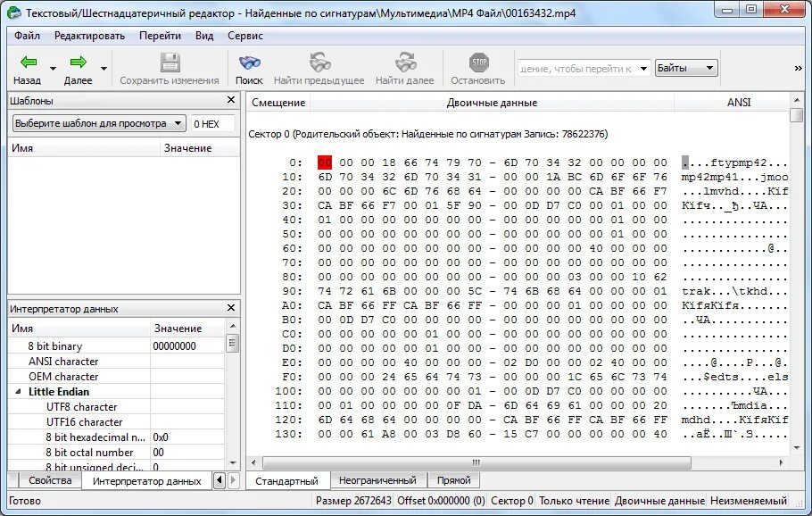Click data interpreter scroll down arrow
Viewport: 812px width, 516px height.
(233, 463)
